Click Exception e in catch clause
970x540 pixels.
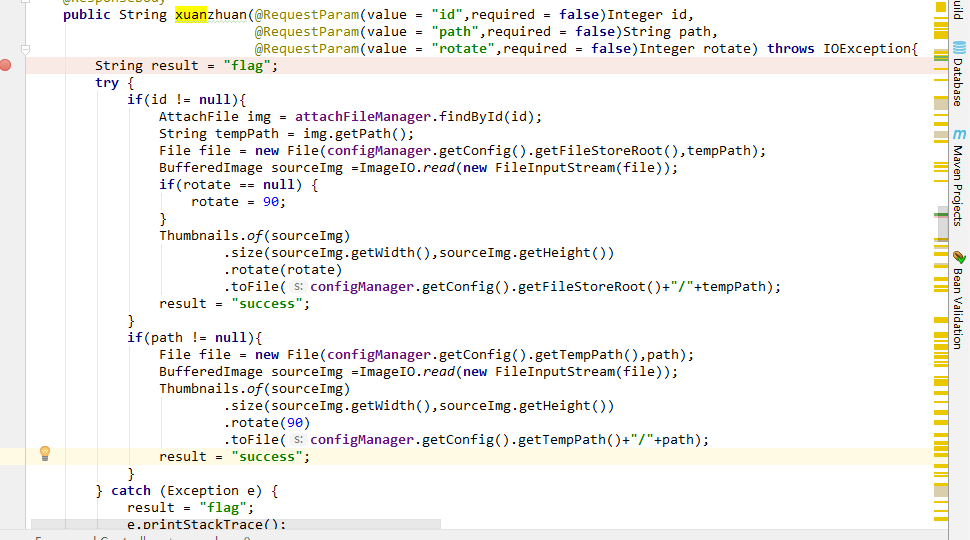[211, 491]
